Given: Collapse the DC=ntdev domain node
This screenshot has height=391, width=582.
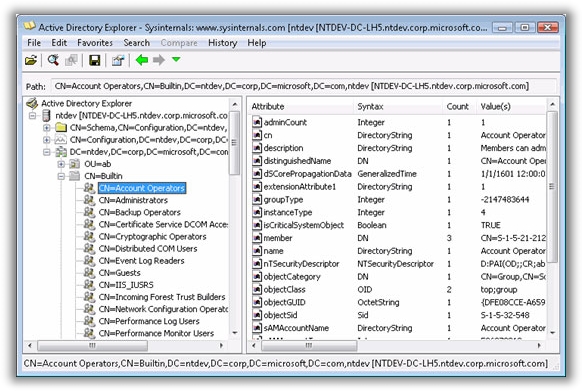Looking at the screenshot, I should (47, 152).
